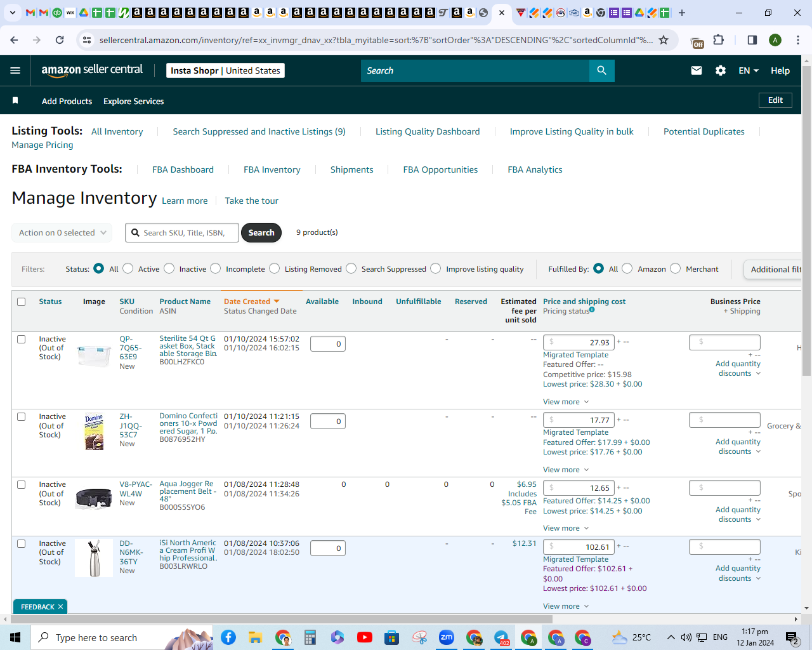Open the Potential Duplicates tool
The width and height of the screenshot is (812, 650).
(704, 131)
